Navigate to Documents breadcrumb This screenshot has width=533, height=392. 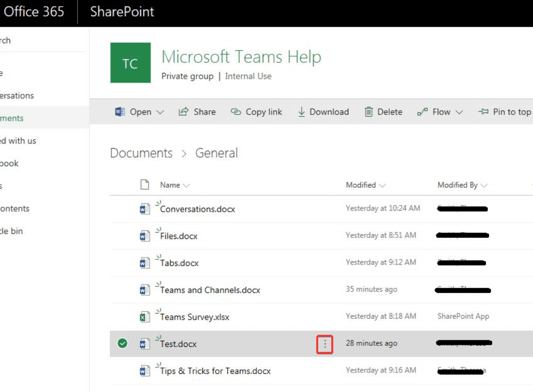pyautogui.click(x=142, y=153)
